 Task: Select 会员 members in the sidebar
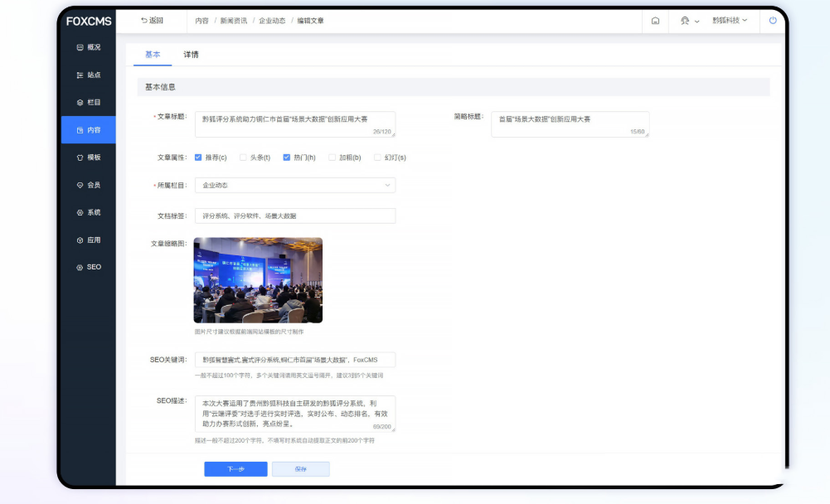tap(88, 185)
